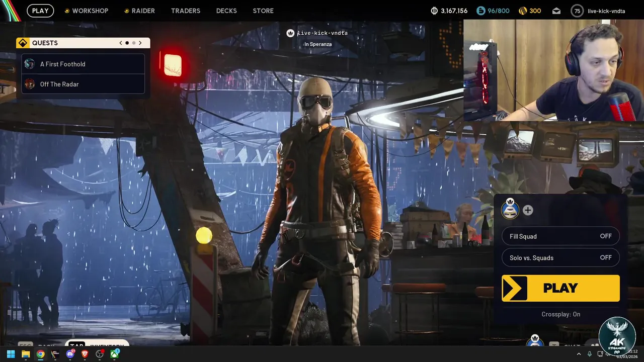Go to the next quest page arrow
The height and width of the screenshot is (362, 644).
click(140, 43)
